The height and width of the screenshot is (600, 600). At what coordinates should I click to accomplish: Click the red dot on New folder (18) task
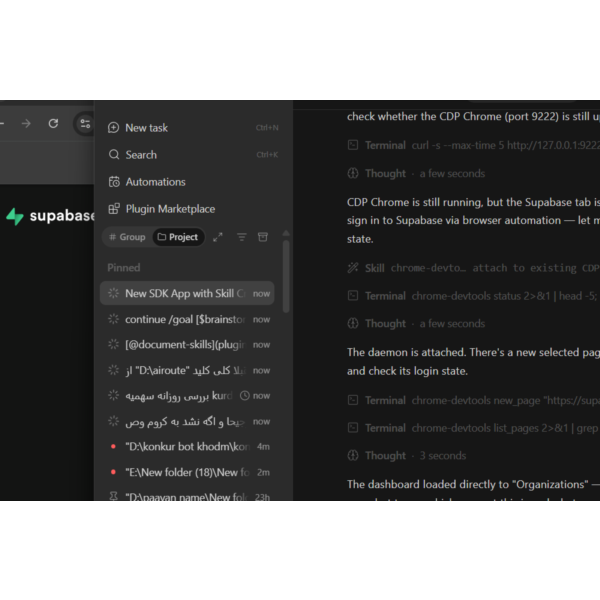pyautogui.click(x=113, y=472)
